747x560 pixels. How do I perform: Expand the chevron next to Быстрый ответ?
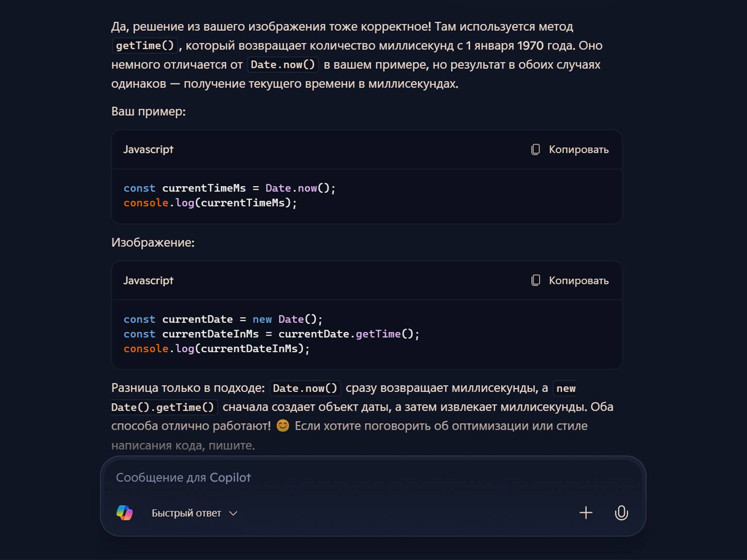click(233, 513)
